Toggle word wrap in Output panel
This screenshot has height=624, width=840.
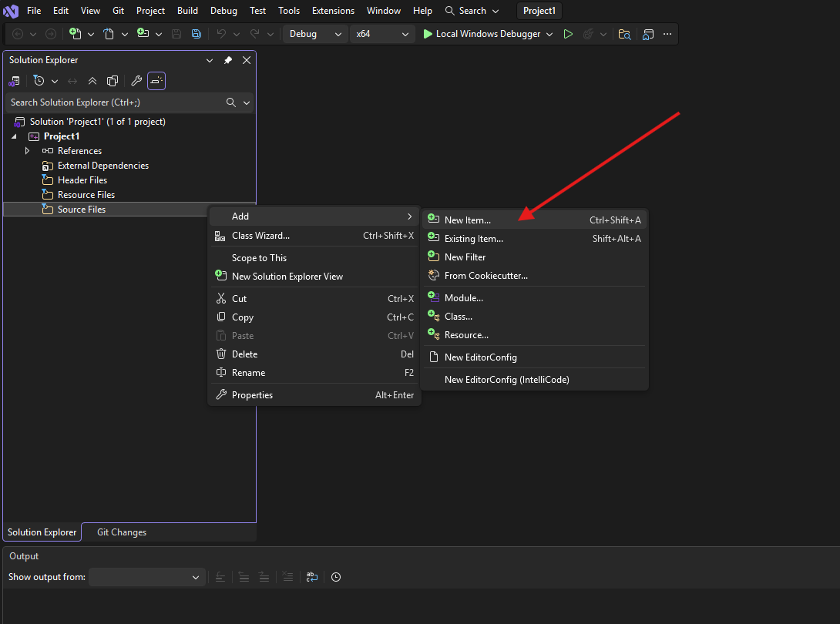(312, 577)
